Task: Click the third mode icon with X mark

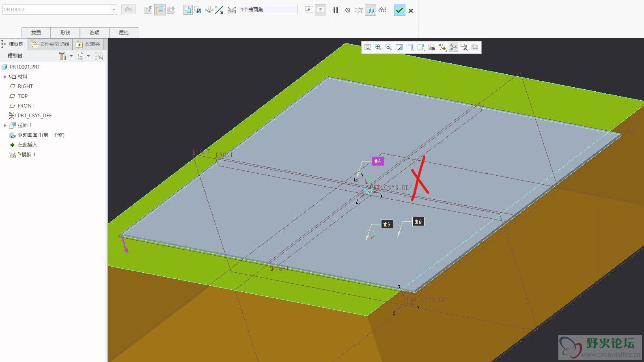Action: click(x=171, y=10)
